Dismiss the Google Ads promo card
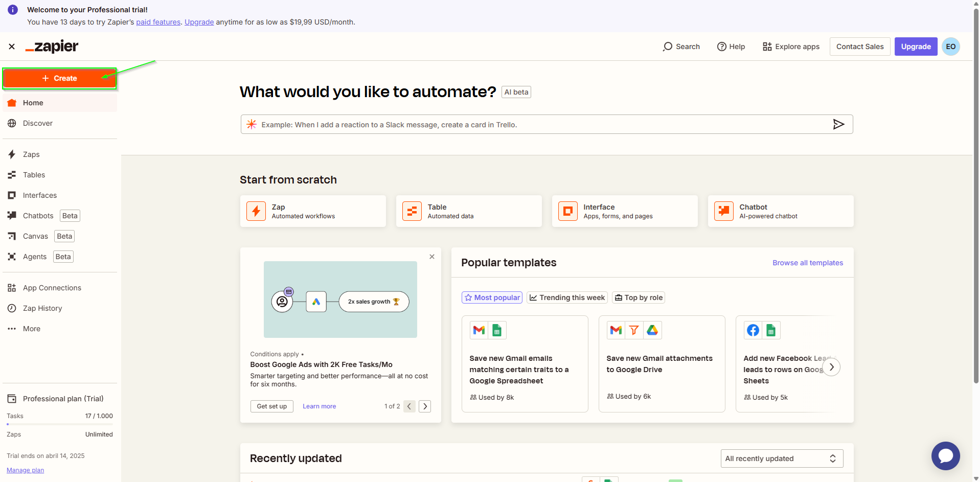 tap(432, 257)
